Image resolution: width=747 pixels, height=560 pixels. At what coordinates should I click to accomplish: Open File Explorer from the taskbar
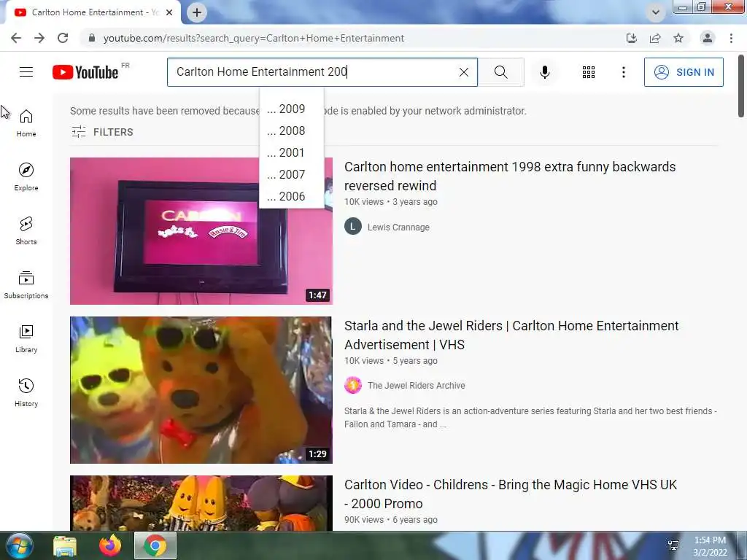[x=65, y=546]
